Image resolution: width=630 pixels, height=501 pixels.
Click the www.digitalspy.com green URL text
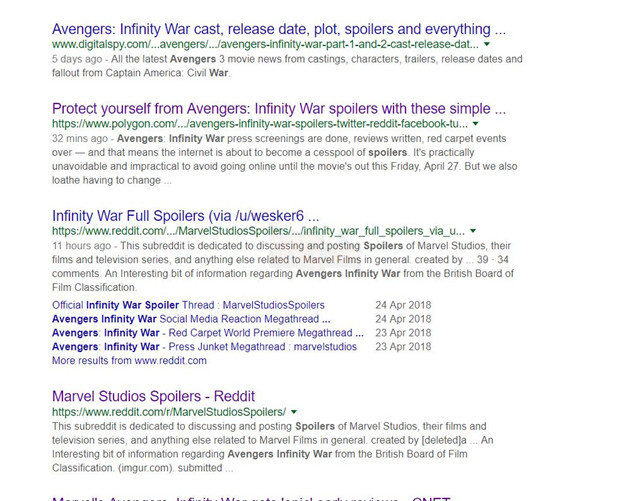tap(265, 44)
